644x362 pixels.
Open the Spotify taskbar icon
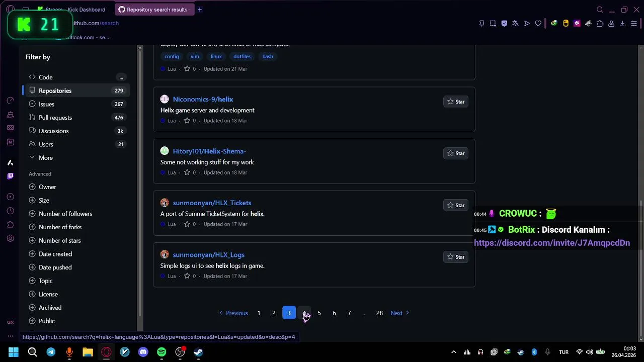coord(162,352)
